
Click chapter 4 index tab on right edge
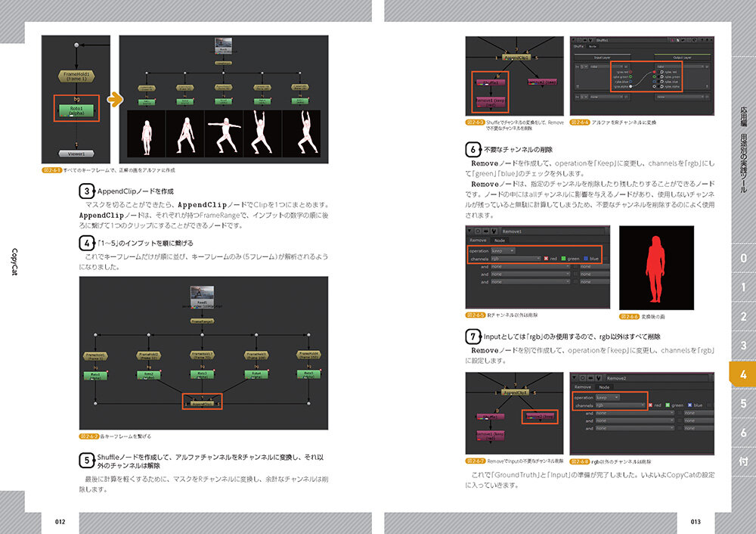pos(743,374)
